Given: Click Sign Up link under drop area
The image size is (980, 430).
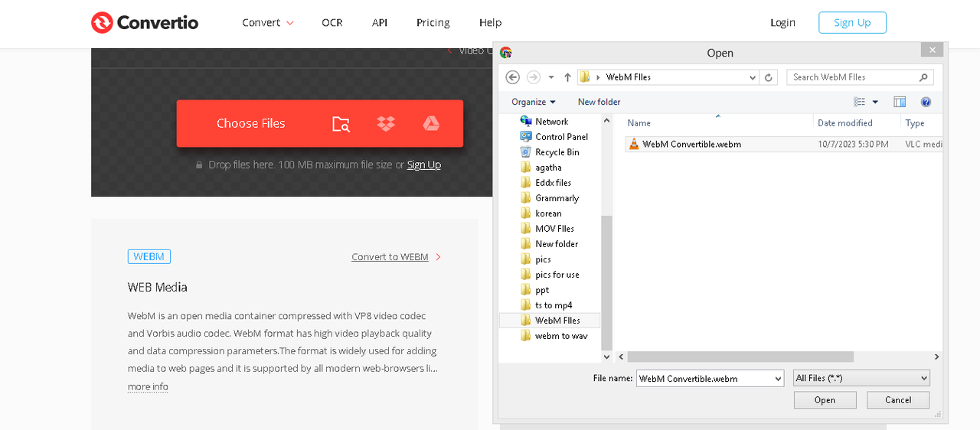Looking at the screenshot, I should tap(424, 165).
